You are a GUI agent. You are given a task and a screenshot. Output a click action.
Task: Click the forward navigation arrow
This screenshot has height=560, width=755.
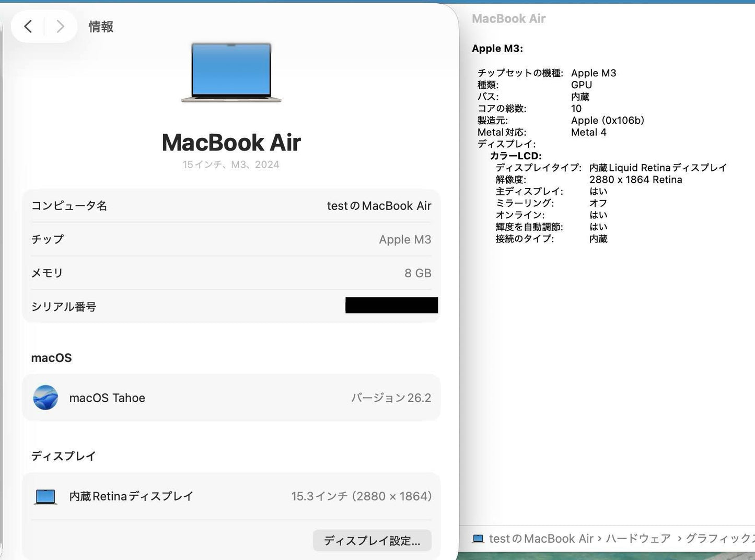click(60, 26)
